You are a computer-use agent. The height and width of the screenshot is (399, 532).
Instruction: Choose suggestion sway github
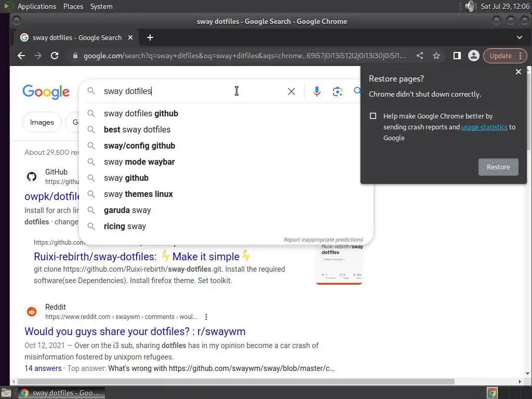[226, 178]
